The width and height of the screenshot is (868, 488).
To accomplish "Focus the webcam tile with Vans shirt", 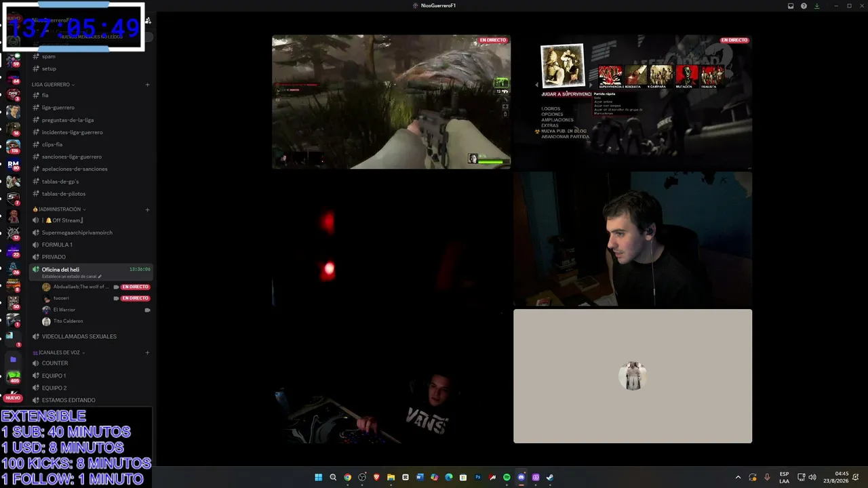I will pos(391,376).
